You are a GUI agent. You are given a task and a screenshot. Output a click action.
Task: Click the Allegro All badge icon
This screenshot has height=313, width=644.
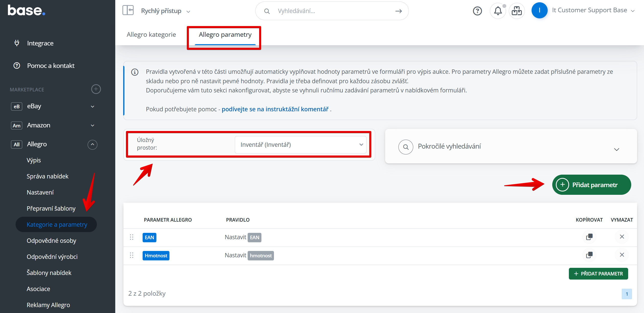coord(17,145)
